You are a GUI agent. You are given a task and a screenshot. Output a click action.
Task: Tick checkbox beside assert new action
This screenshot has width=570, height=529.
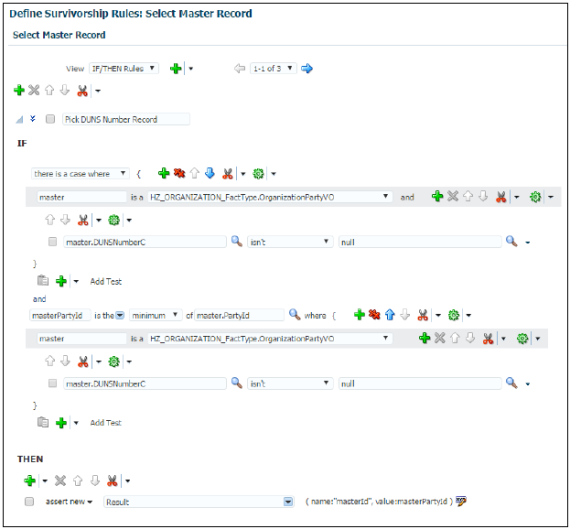(x=29, y=502)
